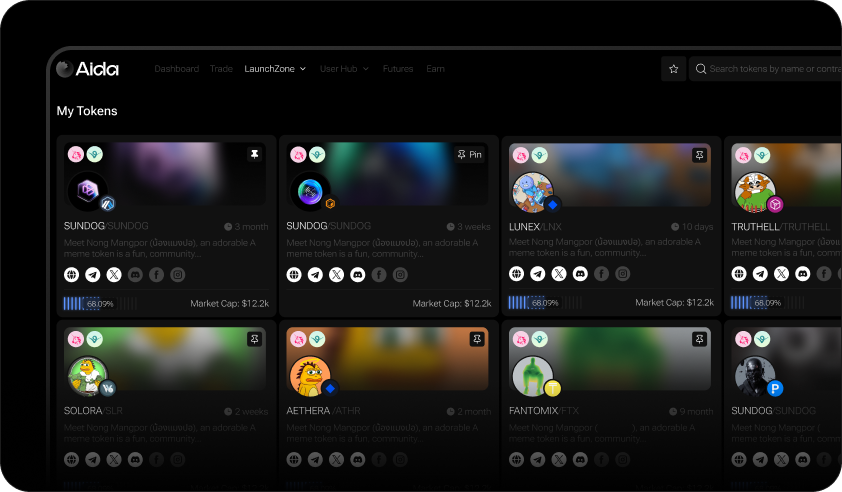Toggle pin on the AETHERA card
The image size is (842, 492).
pyautogui.click(x=476, y=340)
